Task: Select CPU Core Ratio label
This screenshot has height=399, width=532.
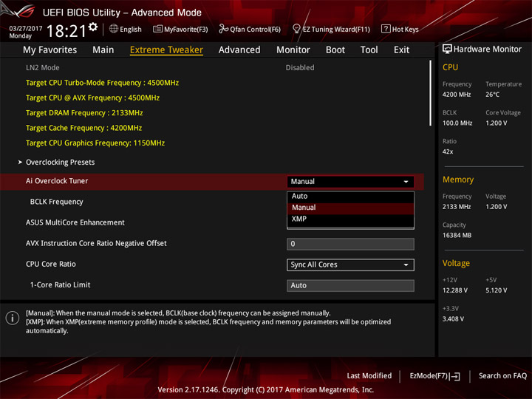Action: point(51,264)
